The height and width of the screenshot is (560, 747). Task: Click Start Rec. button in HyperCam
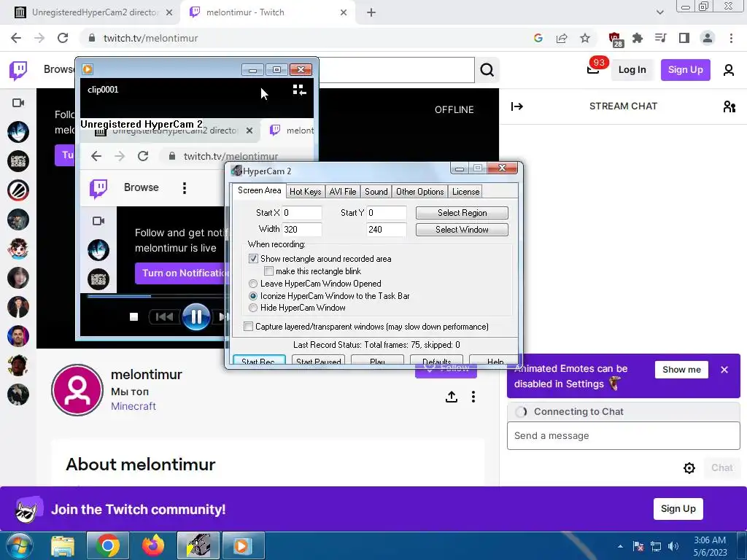pyautogui.click(x=259, y=360)
